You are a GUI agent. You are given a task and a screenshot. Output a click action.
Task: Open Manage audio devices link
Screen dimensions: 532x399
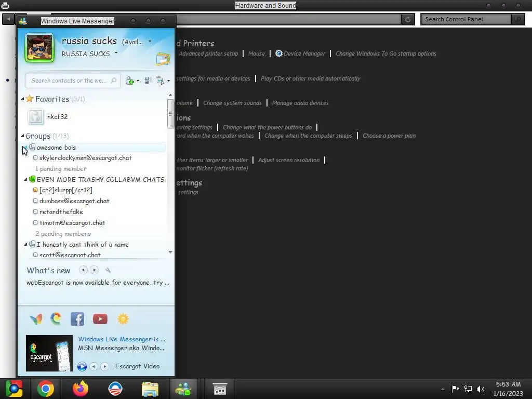coord(300,103)
